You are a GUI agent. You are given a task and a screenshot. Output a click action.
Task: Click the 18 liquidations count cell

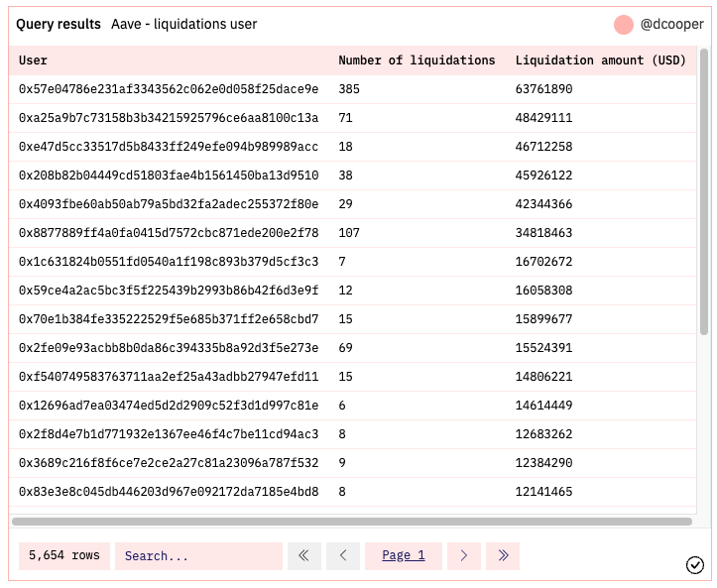point(345,147)
